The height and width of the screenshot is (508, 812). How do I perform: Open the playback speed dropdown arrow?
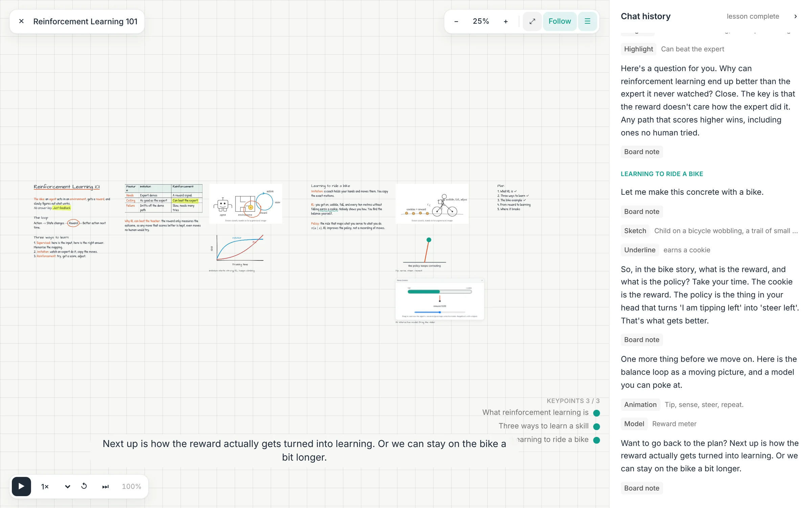tap(67, 487)
